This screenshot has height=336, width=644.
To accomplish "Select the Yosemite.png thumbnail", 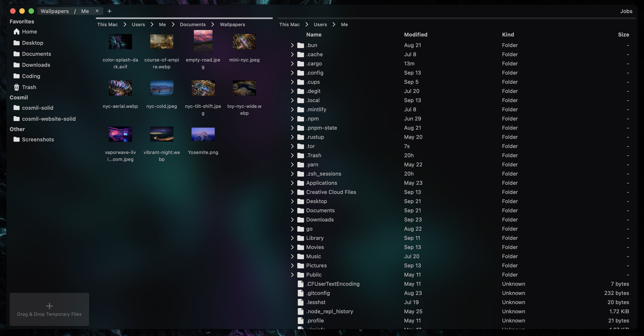I will coord(203,134).
